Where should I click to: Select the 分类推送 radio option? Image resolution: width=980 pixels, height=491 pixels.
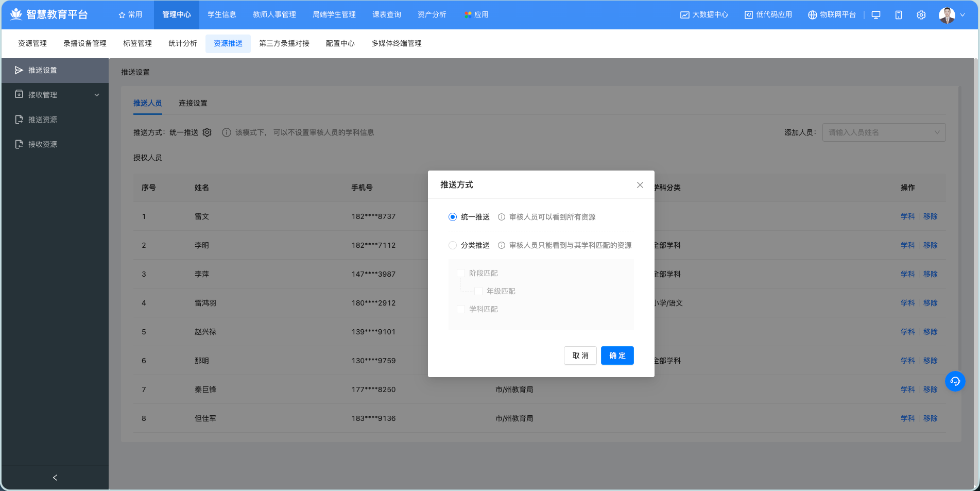(x=453, y=245)
